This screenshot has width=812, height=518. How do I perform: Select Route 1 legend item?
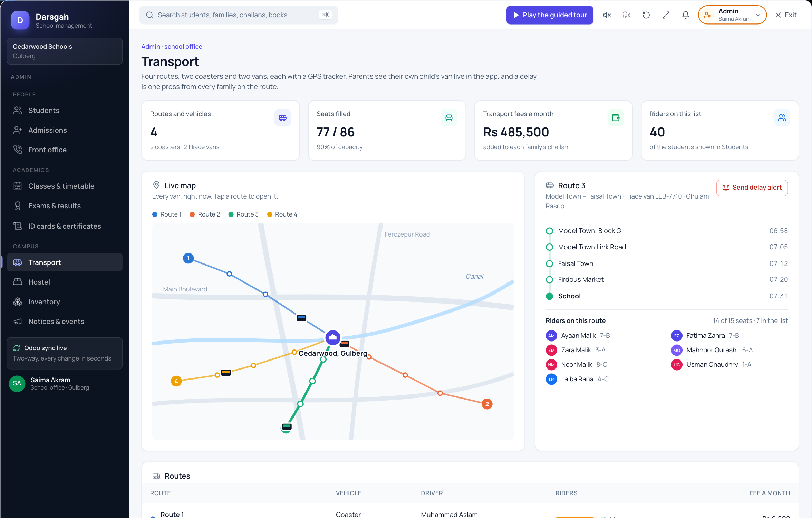point(167,214)
